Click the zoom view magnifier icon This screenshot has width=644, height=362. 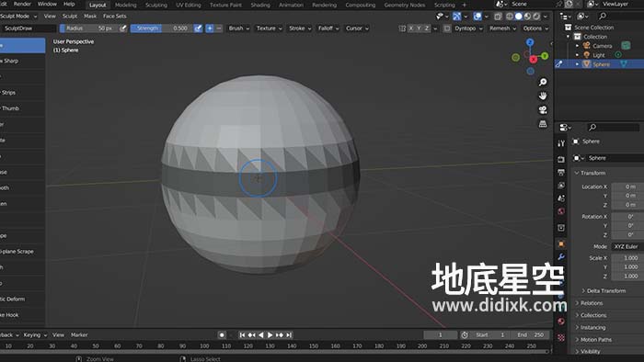pos(543,82)
